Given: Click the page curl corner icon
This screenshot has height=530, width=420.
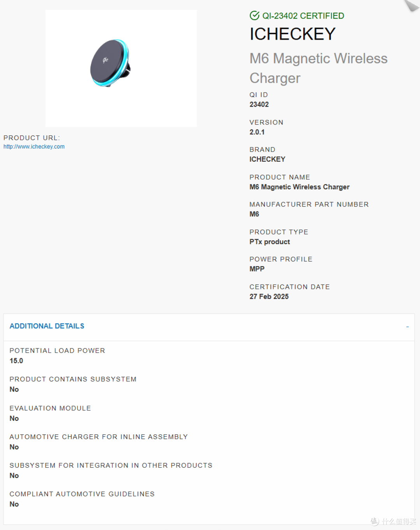Looking at the screenshot, I should 411,5.
